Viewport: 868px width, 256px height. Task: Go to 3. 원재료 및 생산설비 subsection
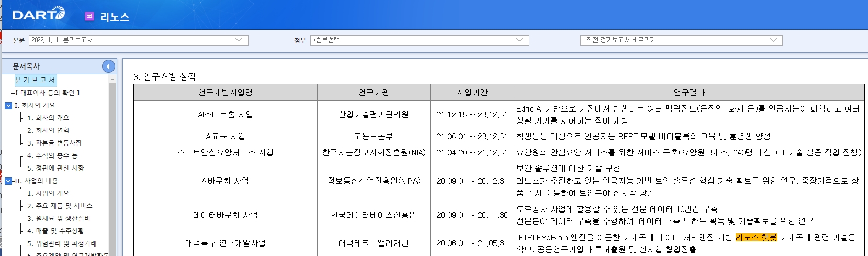(59, 218)
